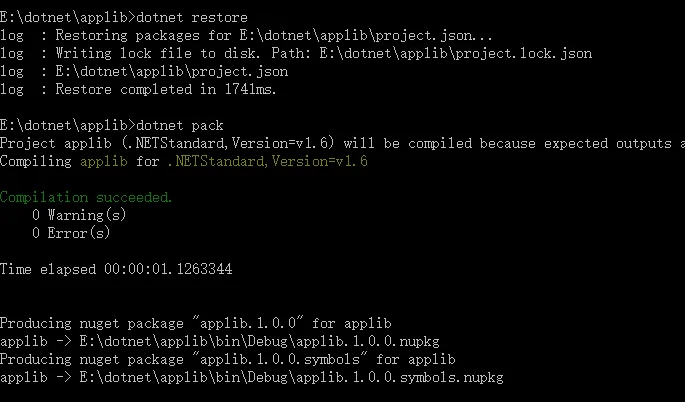685x402 pixels.
Task: Click the "Writing lock file to disk" text
Action: click(x=130, y=53)
